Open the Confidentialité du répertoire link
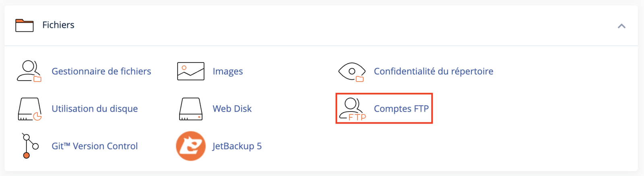This screenshot has width=644, height=176. click(x=433, y=71)
